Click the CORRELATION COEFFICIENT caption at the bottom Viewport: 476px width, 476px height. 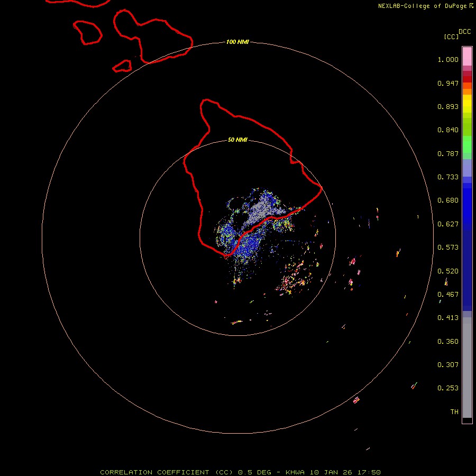click(x=240, y=472)
